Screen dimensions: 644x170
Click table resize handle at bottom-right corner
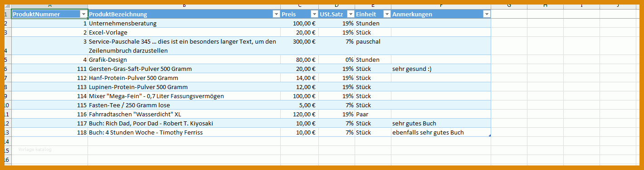(489, 135)
